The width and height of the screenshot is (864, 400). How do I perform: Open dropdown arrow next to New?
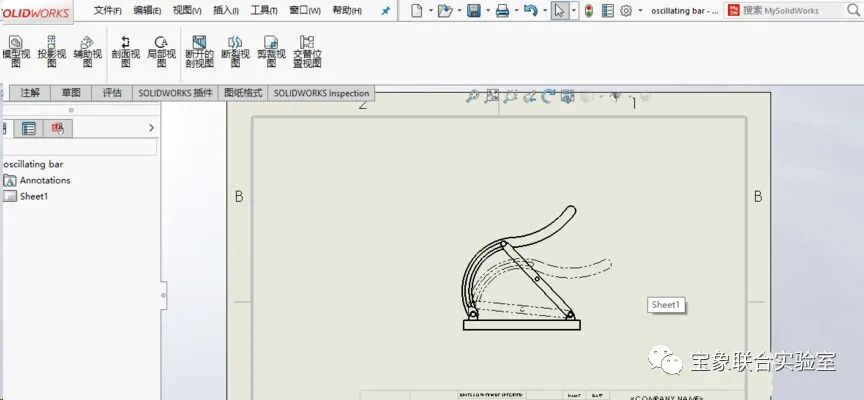pos(429,10)
